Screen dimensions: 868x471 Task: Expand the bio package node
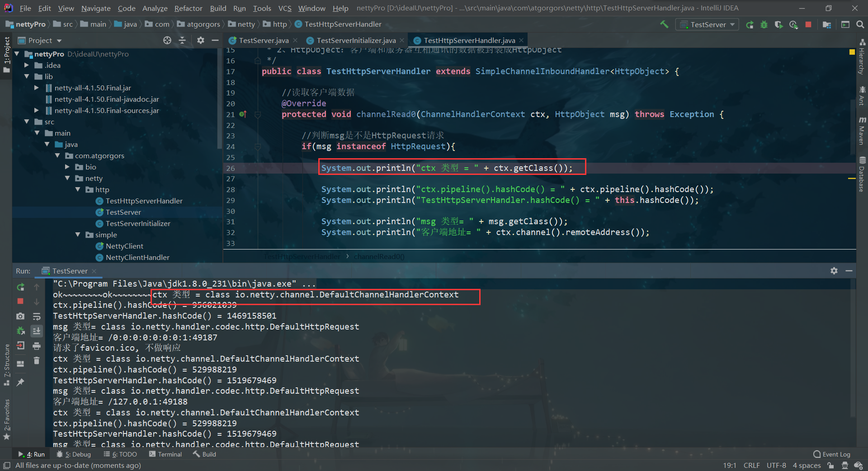click(67, 167)
